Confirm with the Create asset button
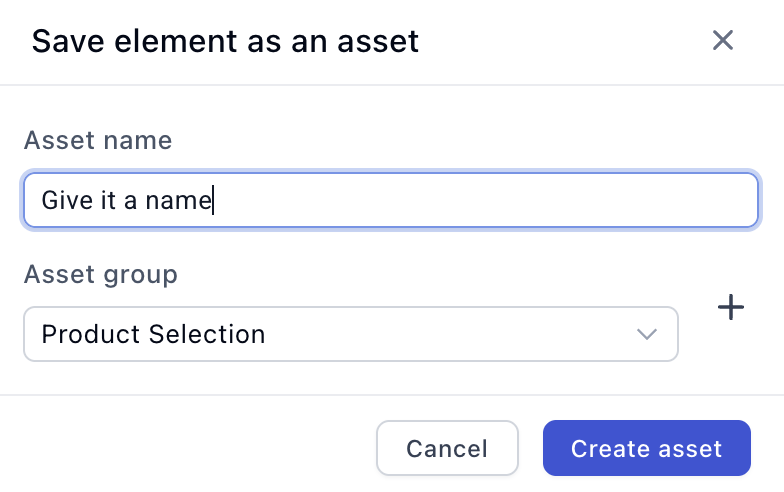The image size is (784, 492). point(646,448)
